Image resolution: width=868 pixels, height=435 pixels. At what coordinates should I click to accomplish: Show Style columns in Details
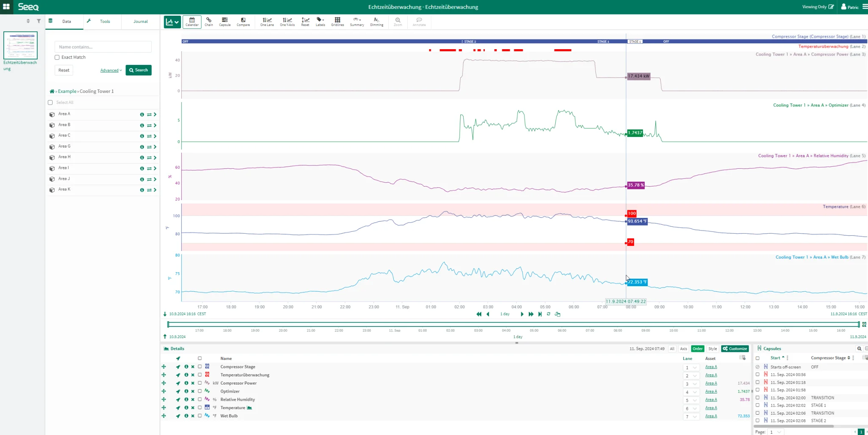[x=713, y=349]
